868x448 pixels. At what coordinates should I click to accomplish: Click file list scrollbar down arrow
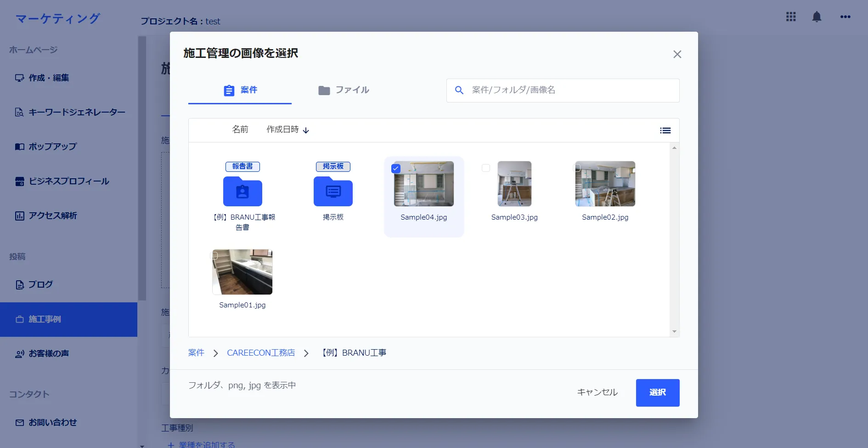(674, 331)
